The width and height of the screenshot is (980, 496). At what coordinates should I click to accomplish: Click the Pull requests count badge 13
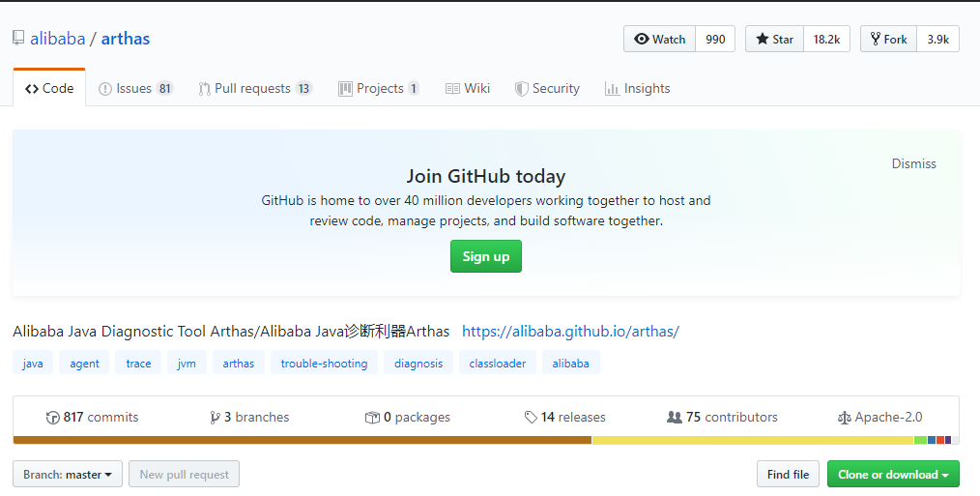point(303,88)
